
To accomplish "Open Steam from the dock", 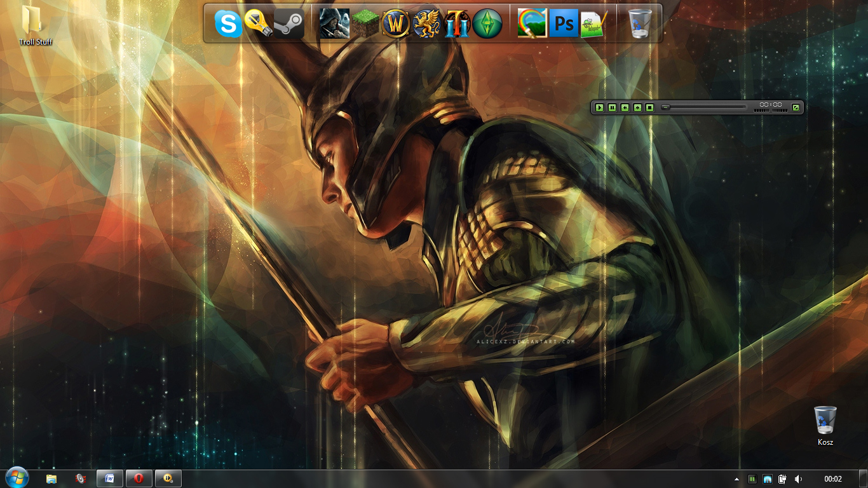I will [289, 24].
